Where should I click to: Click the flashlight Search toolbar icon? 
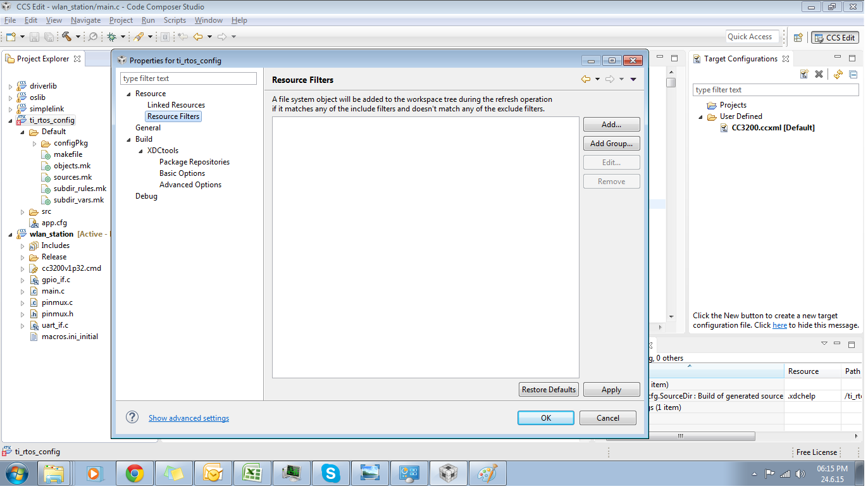139,37
